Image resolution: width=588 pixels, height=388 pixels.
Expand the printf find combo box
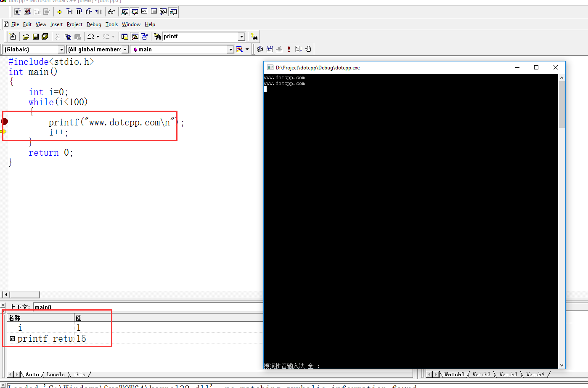coord(241,37)
